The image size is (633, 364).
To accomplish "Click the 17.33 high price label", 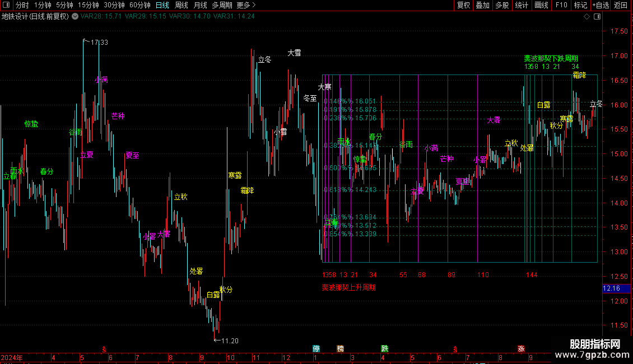I will tap(99, 43).
